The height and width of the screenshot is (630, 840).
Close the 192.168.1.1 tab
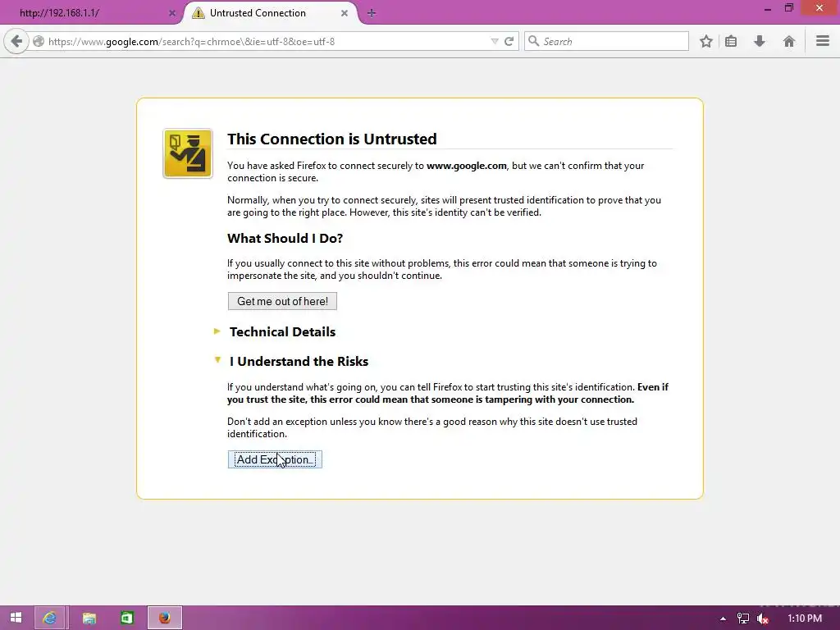click(172, 13)
